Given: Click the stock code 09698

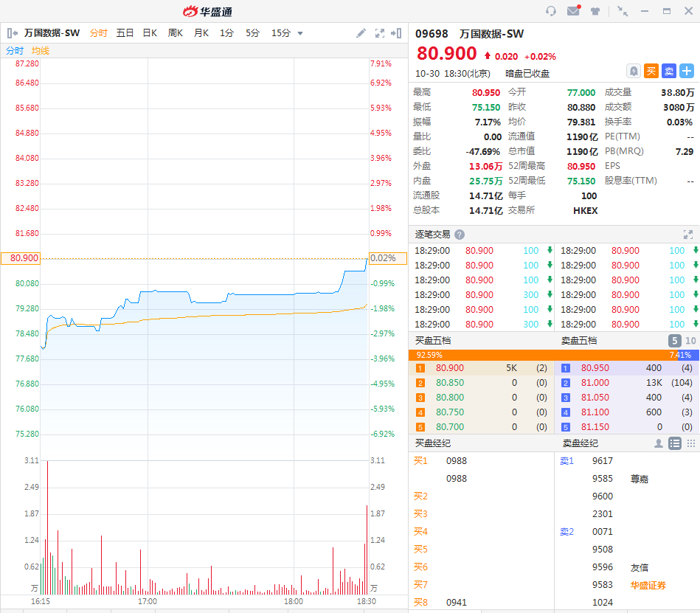Looking at the screenshot, I should (432, 34).
